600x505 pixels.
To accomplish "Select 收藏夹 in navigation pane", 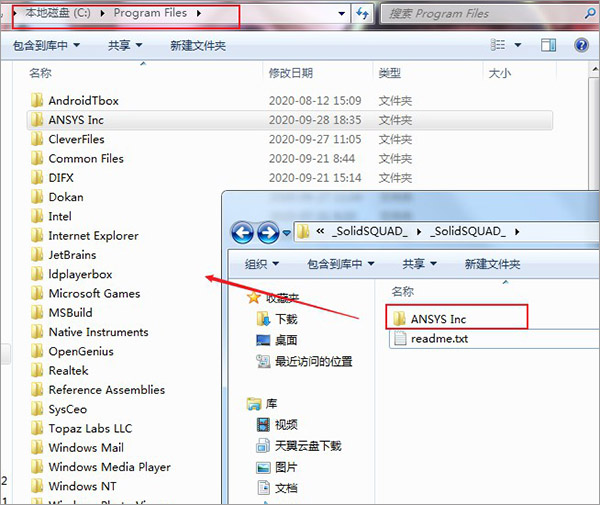I will point(273,297).
